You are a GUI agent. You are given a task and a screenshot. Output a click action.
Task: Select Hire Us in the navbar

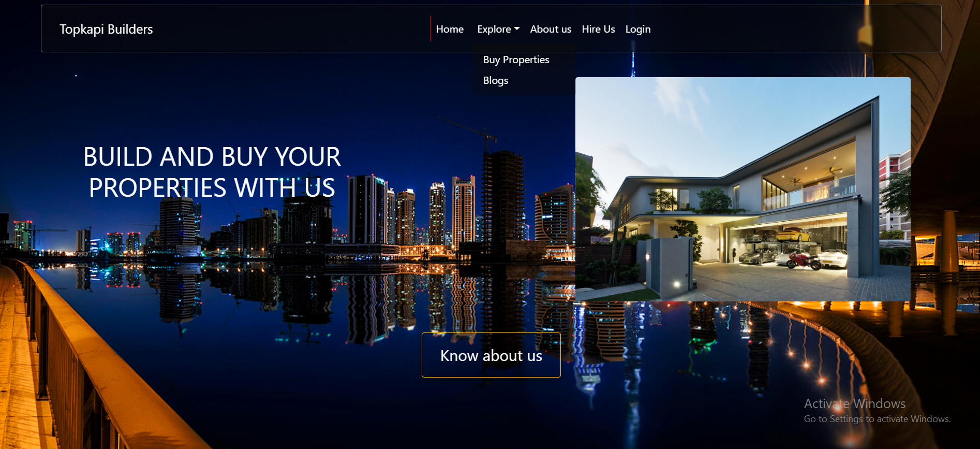598,30
